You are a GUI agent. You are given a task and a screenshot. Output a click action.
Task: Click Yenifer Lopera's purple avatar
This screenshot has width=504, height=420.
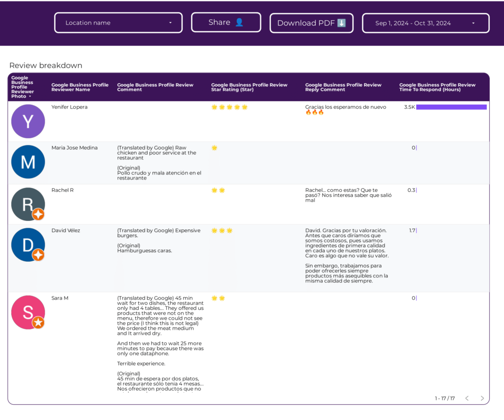(x=28, y=121)
